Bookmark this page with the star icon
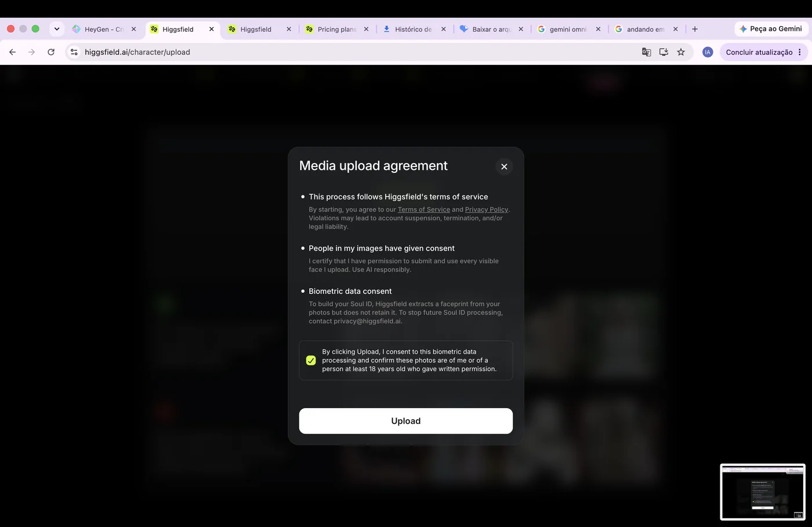Image resolution: width=812 pixels, height=527 pixels. point(681,52)
